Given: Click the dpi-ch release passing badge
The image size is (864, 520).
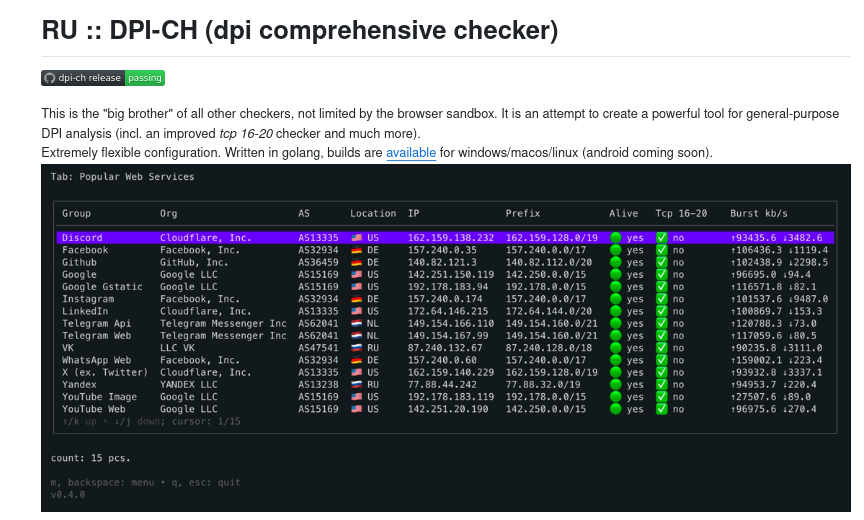Looking at the screenshot, I should (x=103, y=78).
